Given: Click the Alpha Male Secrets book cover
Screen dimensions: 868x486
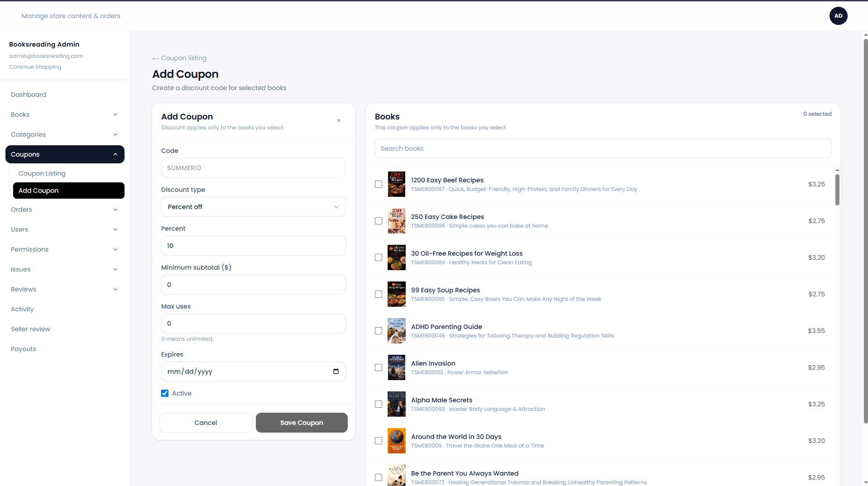Looking at the screenshot, I should click(396, 404).
